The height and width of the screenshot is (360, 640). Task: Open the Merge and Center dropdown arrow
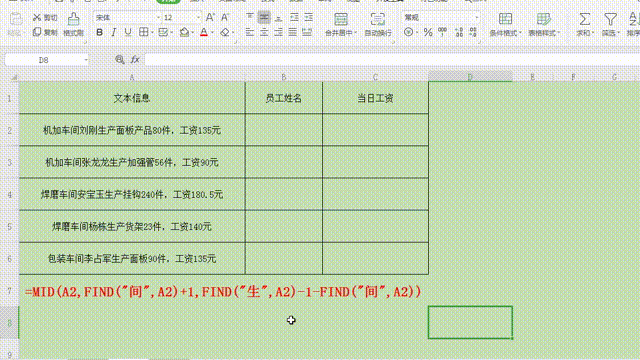coord(356,33)
